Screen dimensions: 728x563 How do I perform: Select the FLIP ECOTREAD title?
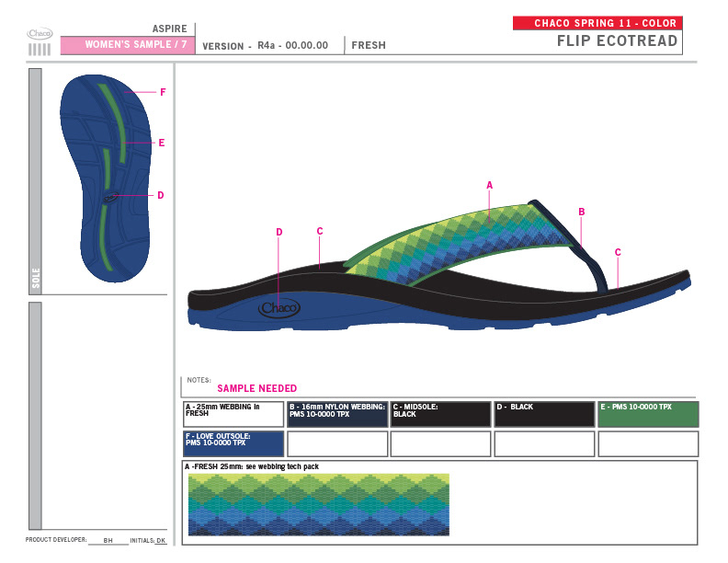pos(617,40)
